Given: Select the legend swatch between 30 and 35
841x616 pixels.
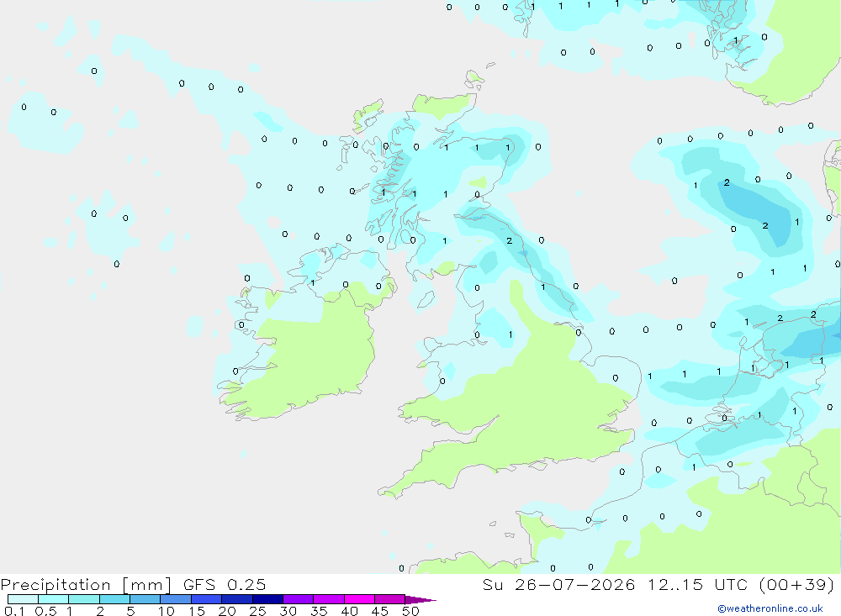Looking at the screenshot, I should point(299,599).
